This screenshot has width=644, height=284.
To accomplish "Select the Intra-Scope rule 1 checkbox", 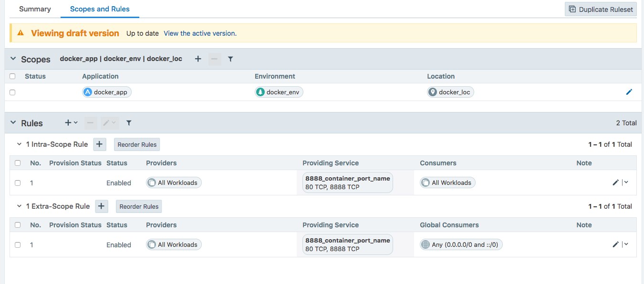I will [x=18, y=183].
